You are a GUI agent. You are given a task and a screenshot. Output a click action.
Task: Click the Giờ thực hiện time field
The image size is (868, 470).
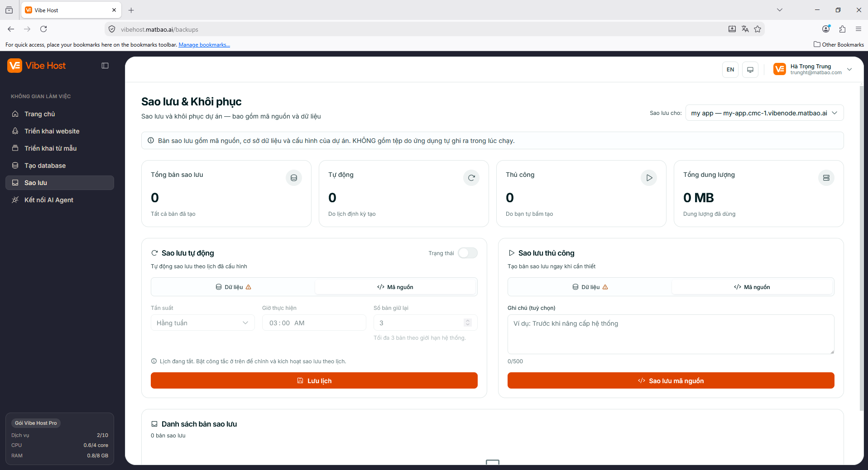[314, 323]
